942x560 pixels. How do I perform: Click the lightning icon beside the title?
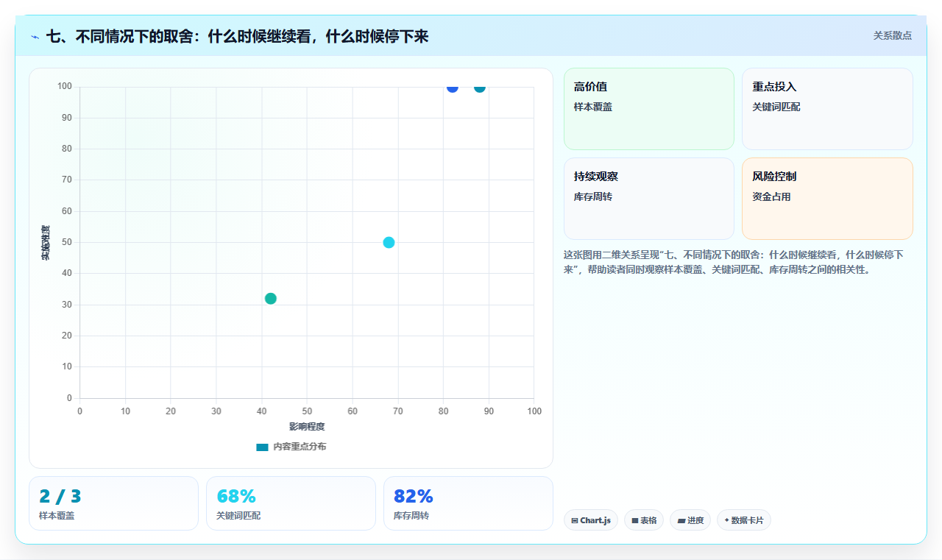pyautogui.click(x=35, y=37)
